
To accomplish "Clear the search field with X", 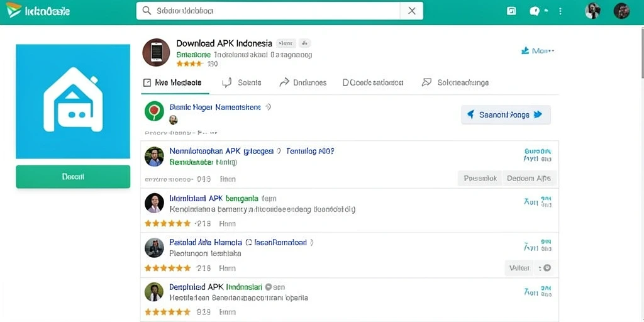I will coord(411,11).
